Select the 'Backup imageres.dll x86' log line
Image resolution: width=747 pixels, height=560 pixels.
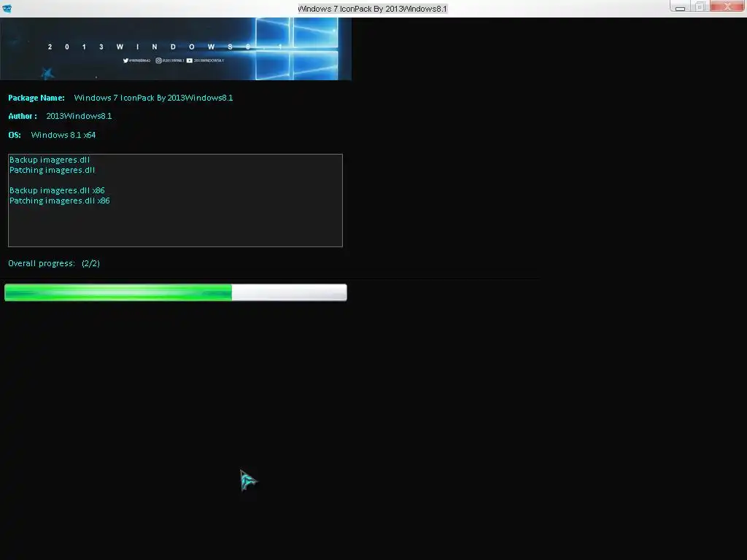[57, 190]
